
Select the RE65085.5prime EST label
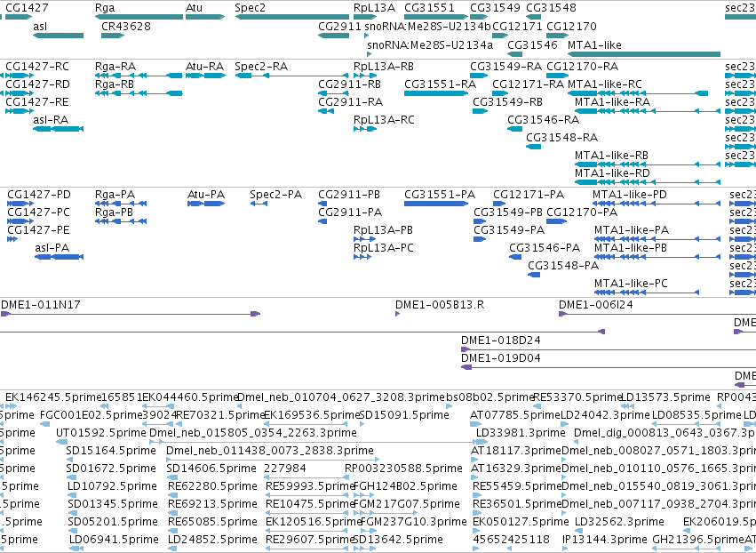point(212,522)
